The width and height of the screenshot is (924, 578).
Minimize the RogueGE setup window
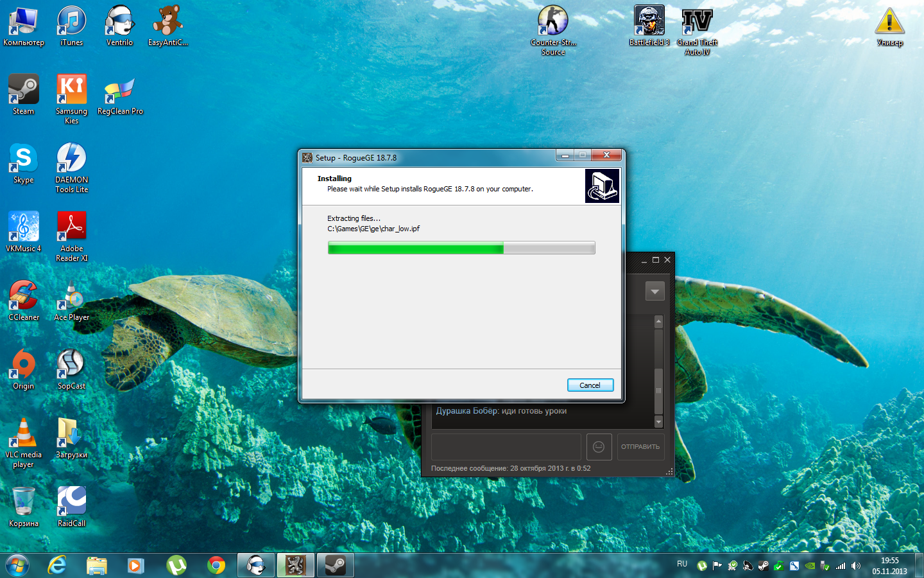(565, 155)
